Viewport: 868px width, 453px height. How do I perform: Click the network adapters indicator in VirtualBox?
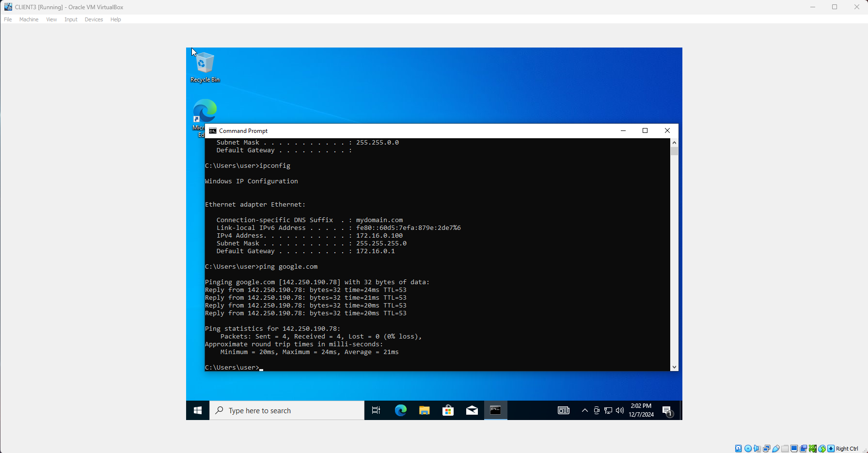(x=766, y=449)
